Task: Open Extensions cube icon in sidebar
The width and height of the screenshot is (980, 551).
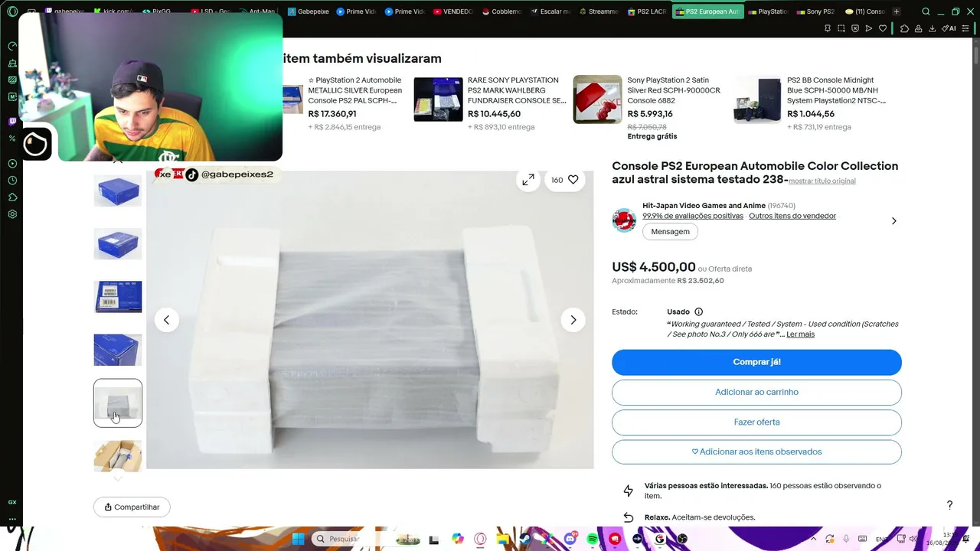Action: coord(12,197)
